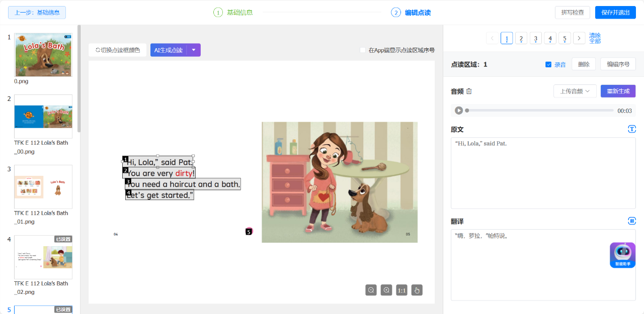Click the 保存并退出 button
644x314 pixels.
(615, 13)
